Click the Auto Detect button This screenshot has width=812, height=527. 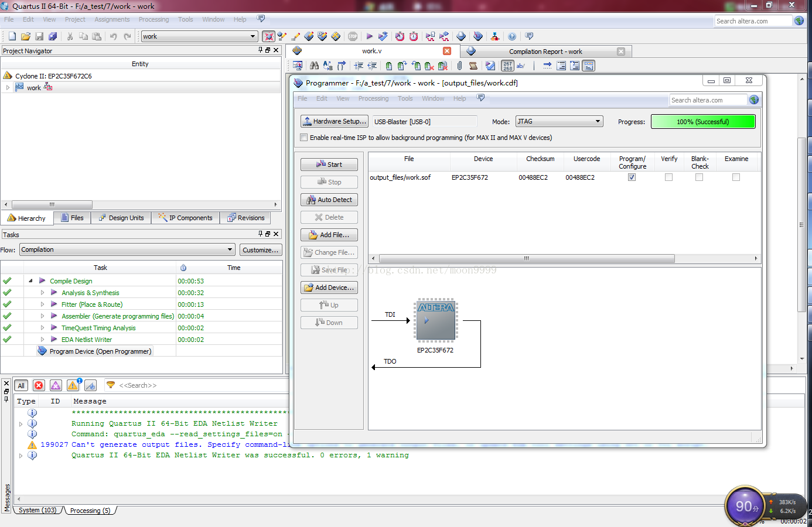tap(329, 200)
